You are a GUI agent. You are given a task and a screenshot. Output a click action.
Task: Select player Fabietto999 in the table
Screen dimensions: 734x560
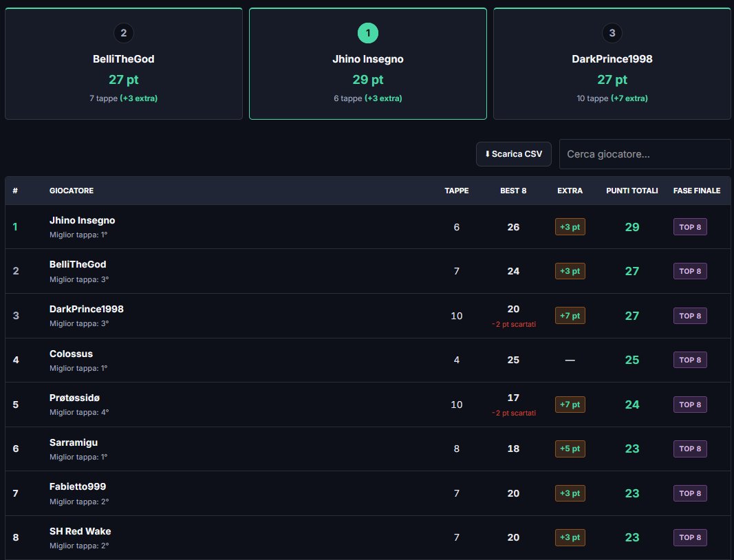pyautogui.click(x=78, y=487)
